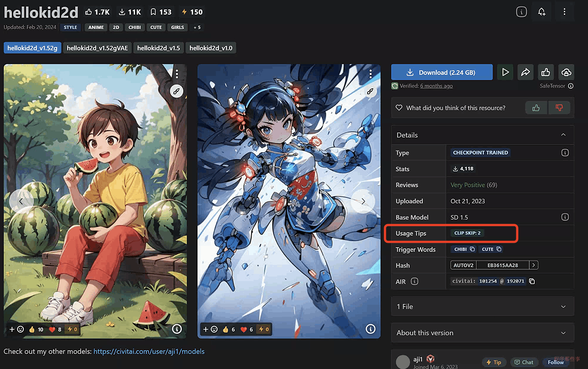Viewport: 588px width, 369px height.
Task: Open the three-dot menu in page header
Action: click(564, 12)
